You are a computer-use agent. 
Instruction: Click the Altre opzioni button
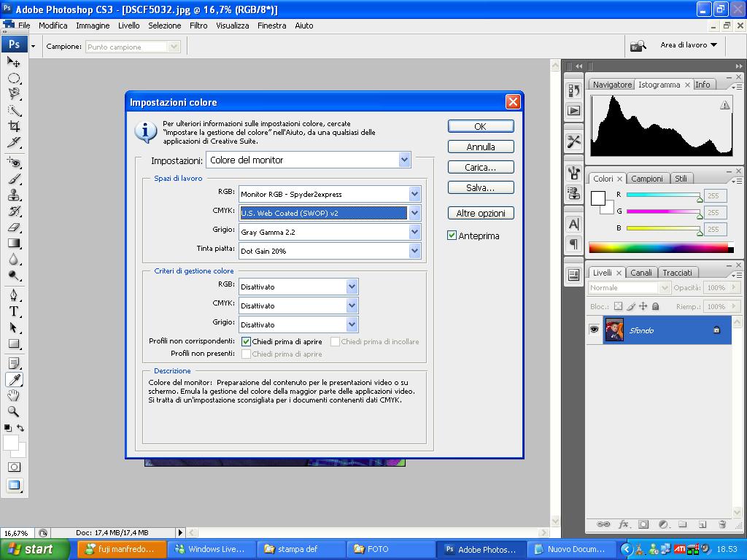click(x=481, y=213)
